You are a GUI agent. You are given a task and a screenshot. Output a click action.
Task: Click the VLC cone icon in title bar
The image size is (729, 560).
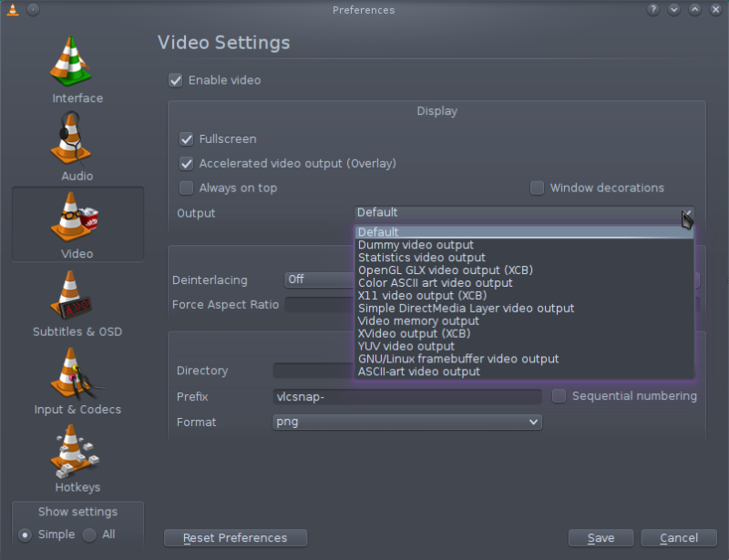13,9
